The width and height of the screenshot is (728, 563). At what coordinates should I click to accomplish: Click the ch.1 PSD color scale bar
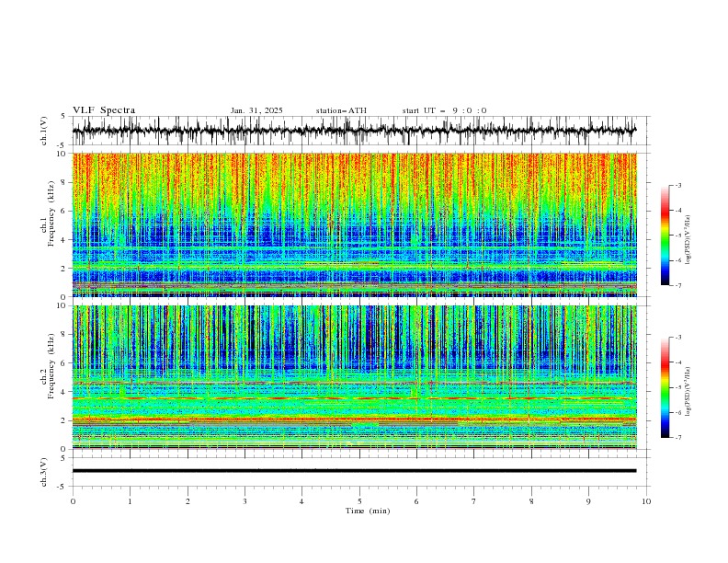665,236
